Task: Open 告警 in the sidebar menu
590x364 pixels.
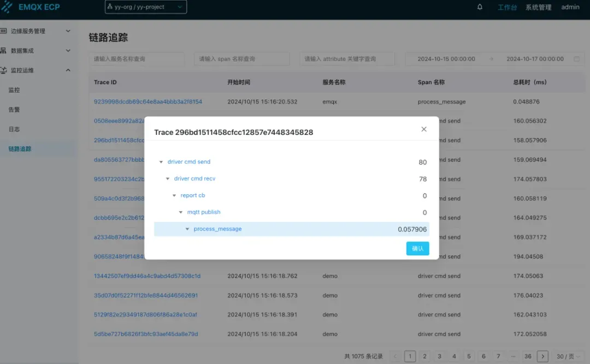Action: tap(14, 110)
